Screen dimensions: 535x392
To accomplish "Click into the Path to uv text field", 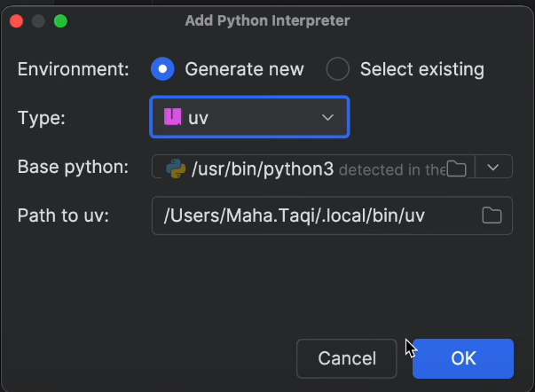I will (311, 216).
